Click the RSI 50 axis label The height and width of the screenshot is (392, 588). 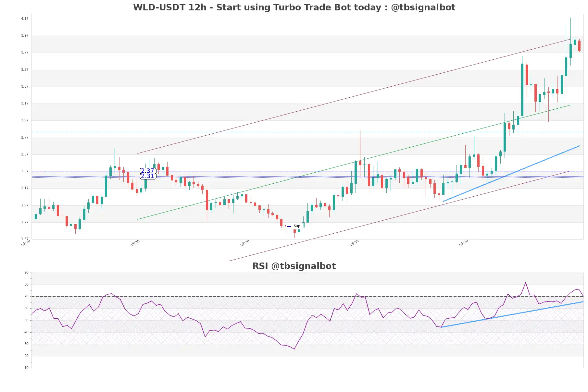click(x=26, y=320)
